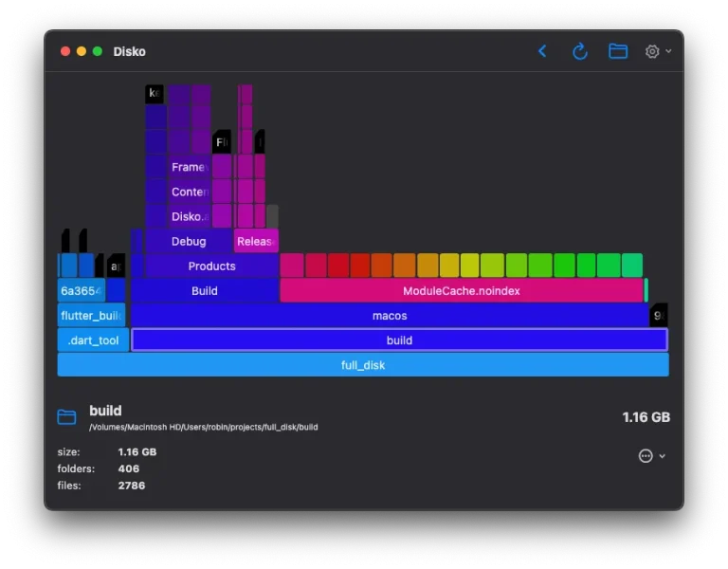Select the full_disk block
728x569 pixels.
[x=363, y=365]
